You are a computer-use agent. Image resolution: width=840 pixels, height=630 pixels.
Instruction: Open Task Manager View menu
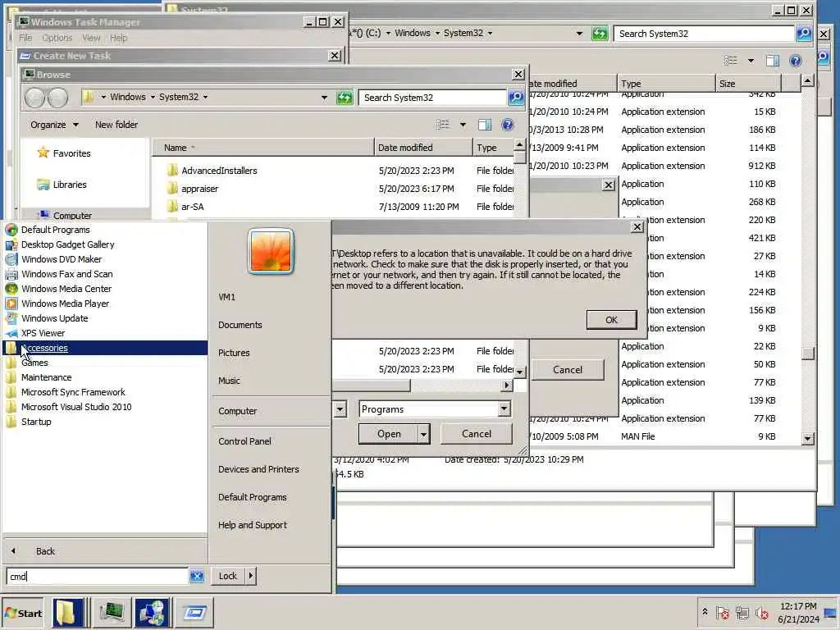click(91, 38)
